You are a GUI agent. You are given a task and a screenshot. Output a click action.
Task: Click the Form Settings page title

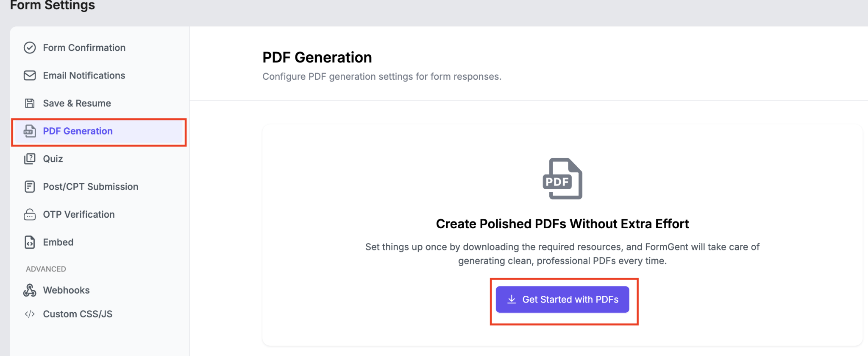pyautogui.click(x=53, y=5)
